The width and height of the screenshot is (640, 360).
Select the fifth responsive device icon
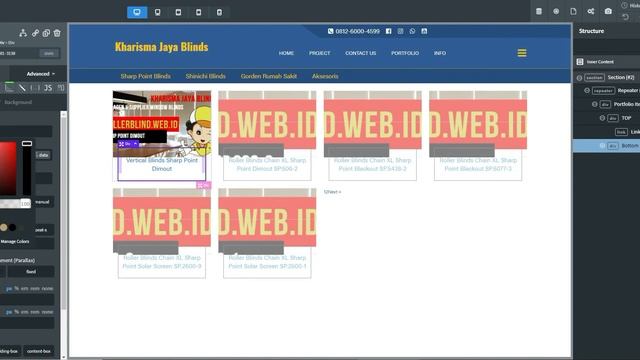(219, 12)
